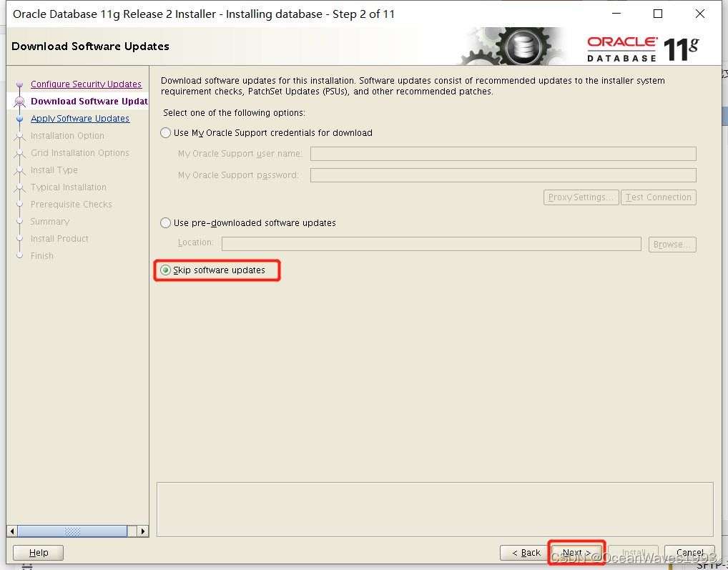Screen dimensions: 728x570
Task: Close the installer window
Action: (x=700, y=14)
